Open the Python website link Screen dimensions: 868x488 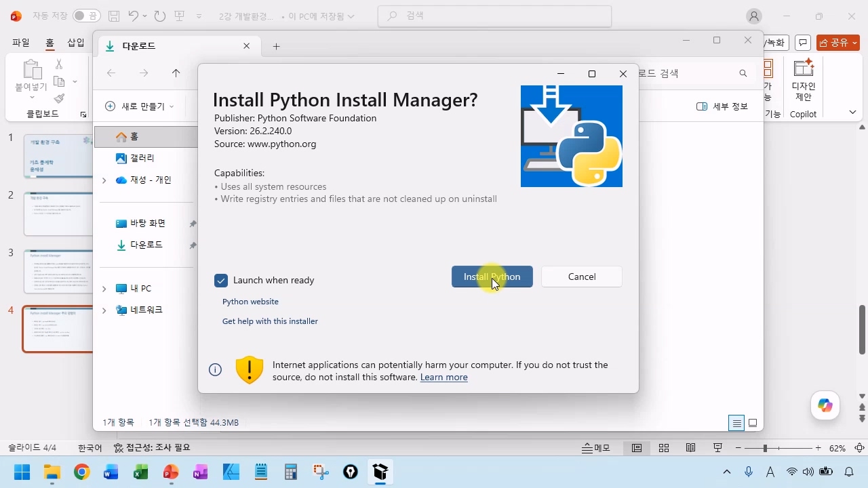250,302
